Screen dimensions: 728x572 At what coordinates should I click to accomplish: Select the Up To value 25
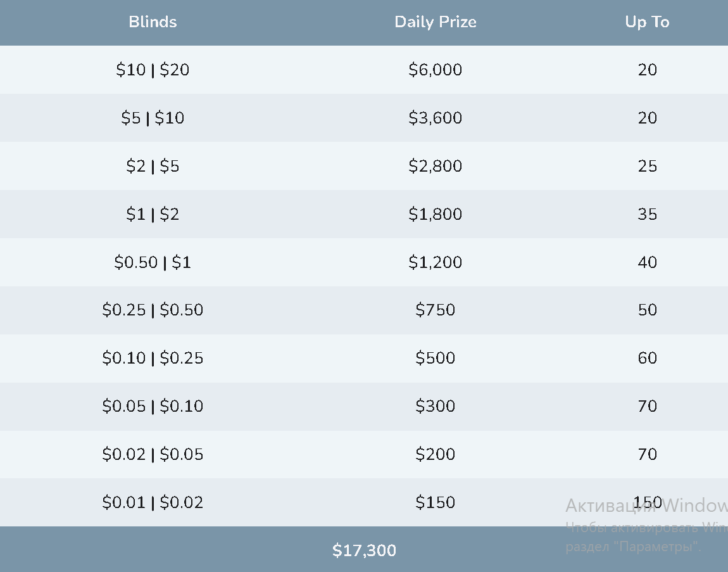[647, 166]
